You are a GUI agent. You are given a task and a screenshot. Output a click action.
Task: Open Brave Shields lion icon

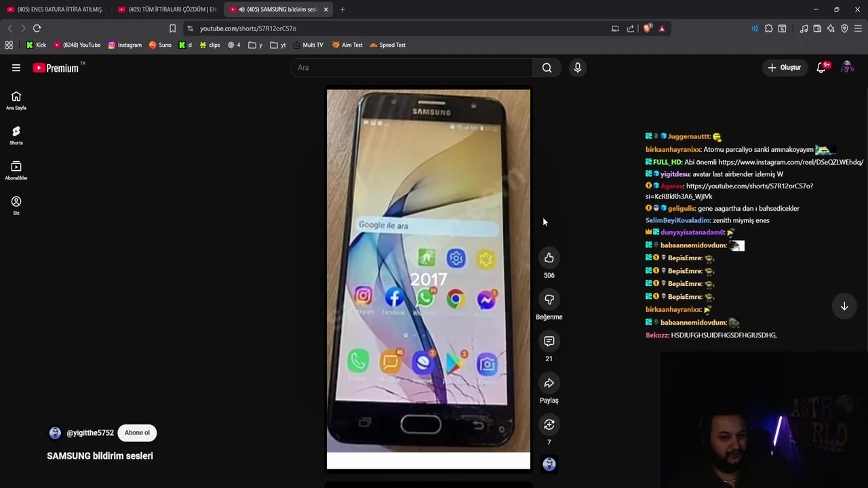point(647,28)
